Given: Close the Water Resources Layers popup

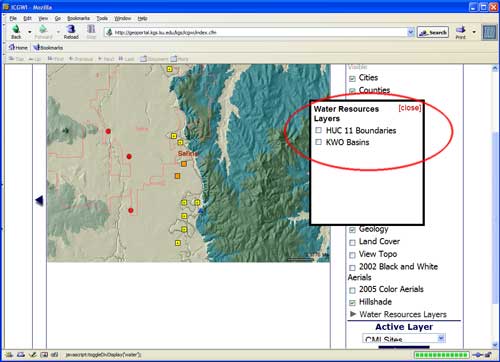Looking at the screenshot, I should tap(410, 108).
